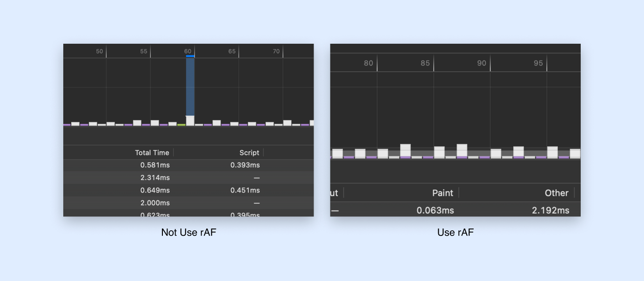
Task: Select frame 80 on the right ruler
Action: 369,63
